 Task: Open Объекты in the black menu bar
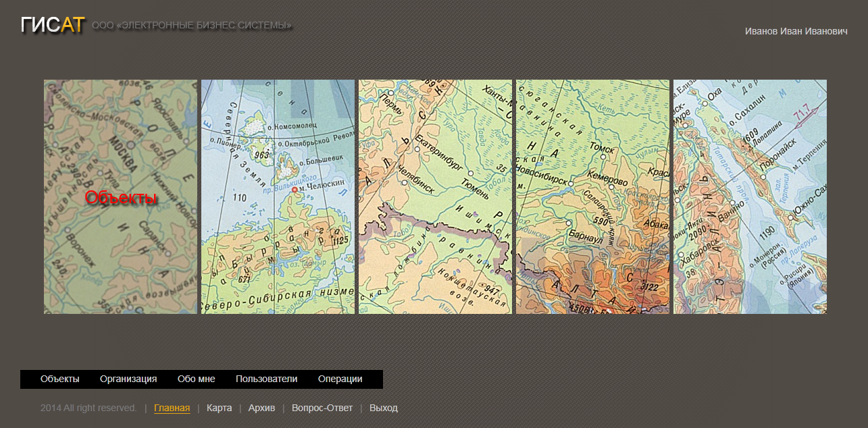60,379
